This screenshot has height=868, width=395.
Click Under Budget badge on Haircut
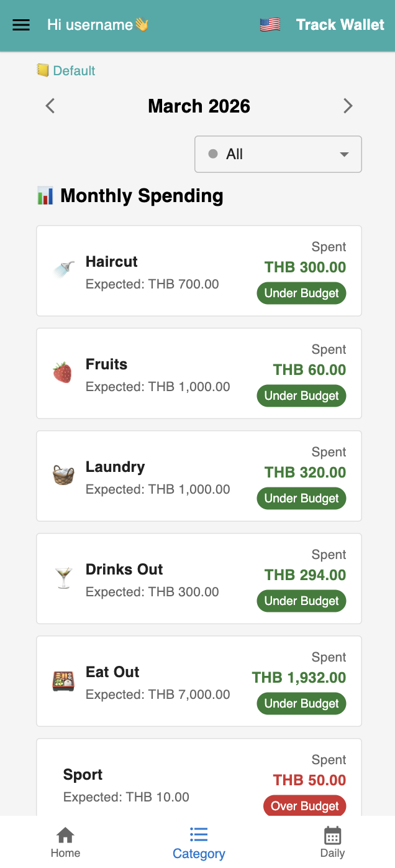tap(301, 293)
